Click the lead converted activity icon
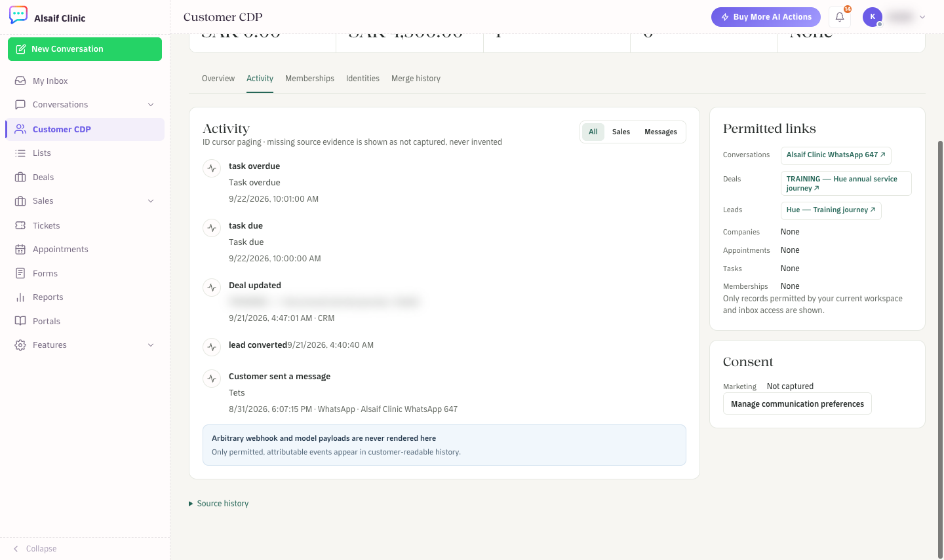944x560 pixels. (212, 347)
